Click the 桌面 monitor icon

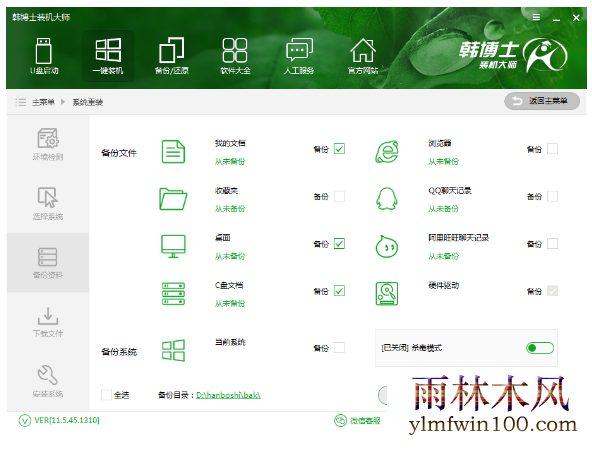pyautogui.click(x=173, y=247)
